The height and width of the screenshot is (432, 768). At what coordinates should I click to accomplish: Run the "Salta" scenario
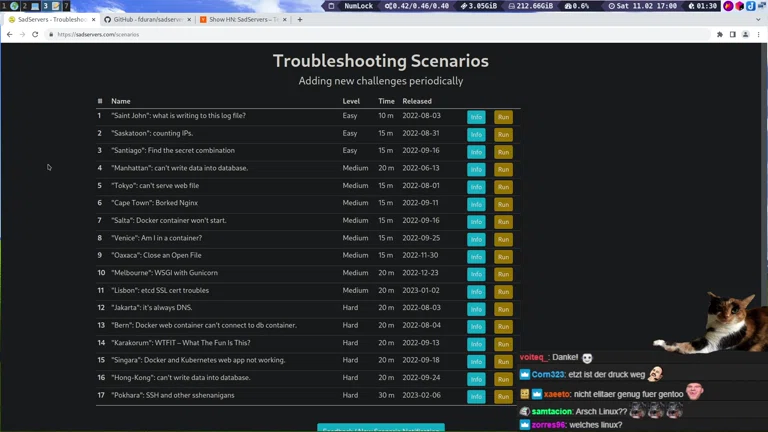pyautogui.click(x=503, y=222)
